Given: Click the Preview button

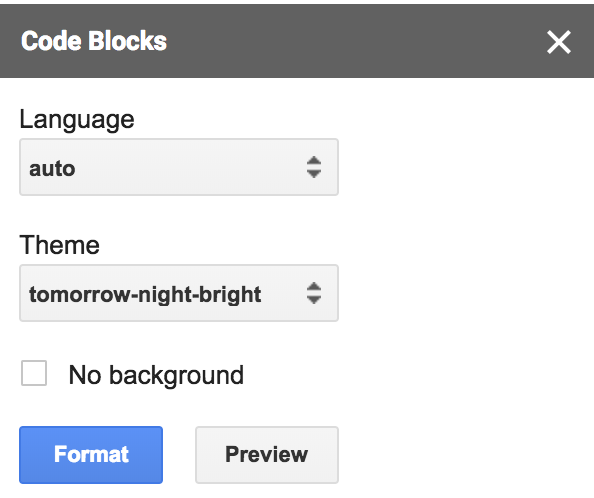Looking at the screenshot, I should pos(267,455).
